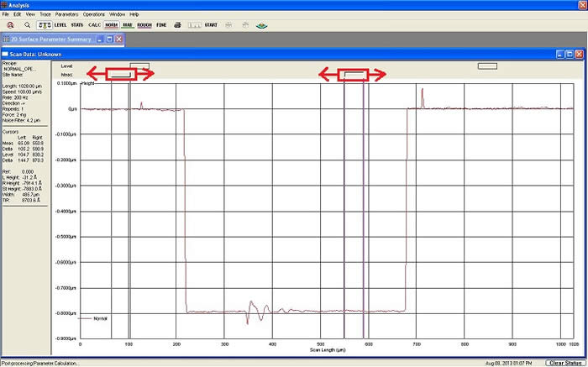Close the 2D Surface Parameter Summary window
The height and width of the screenshot is (367, 588).
118,39
